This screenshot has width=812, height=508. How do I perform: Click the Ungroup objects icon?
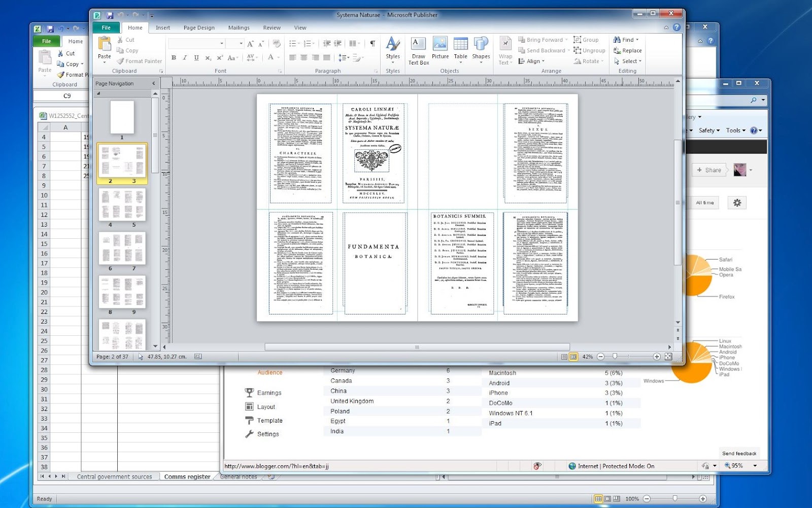click(x=577, y=50)
